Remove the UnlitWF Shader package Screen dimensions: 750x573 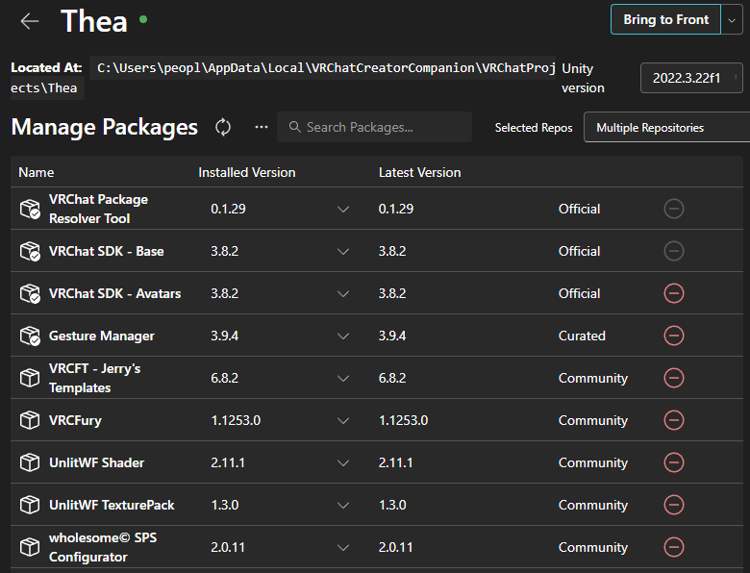(674, 463)
